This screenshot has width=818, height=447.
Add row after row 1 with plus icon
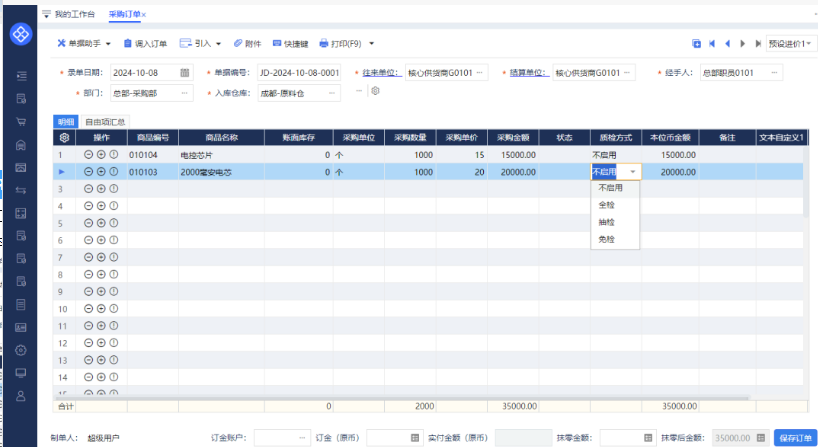[101, 154]
